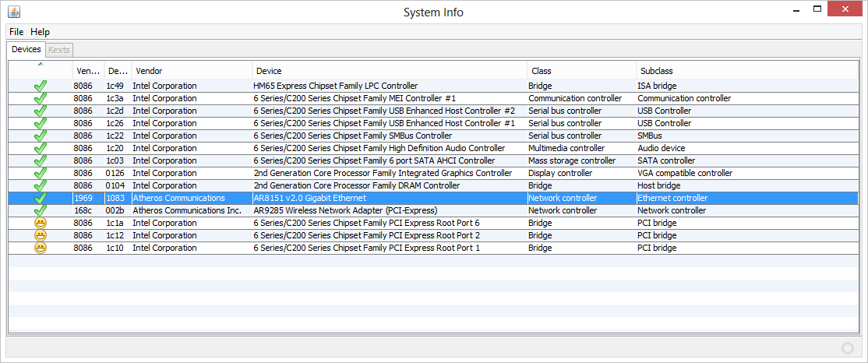Click the smiley icon for PCI Express Root Port 6
The height and width of the screenshot is (363, 868).
pos(41,223)
